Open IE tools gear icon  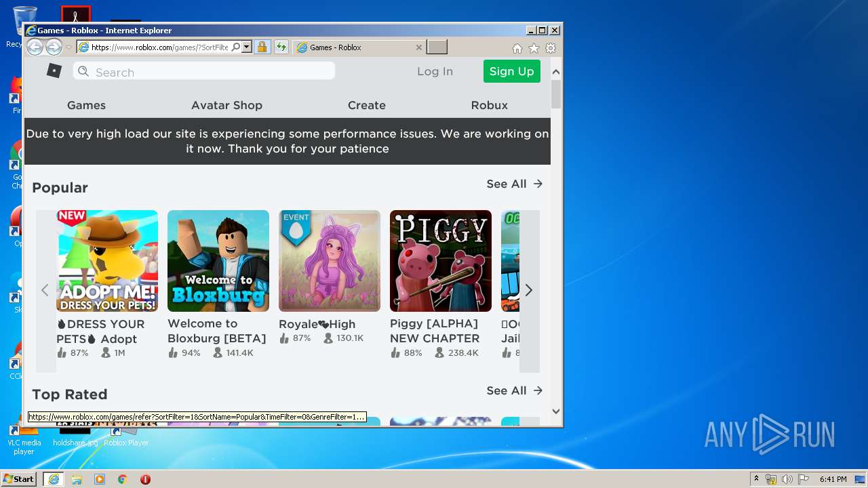[x=551, y=48]
